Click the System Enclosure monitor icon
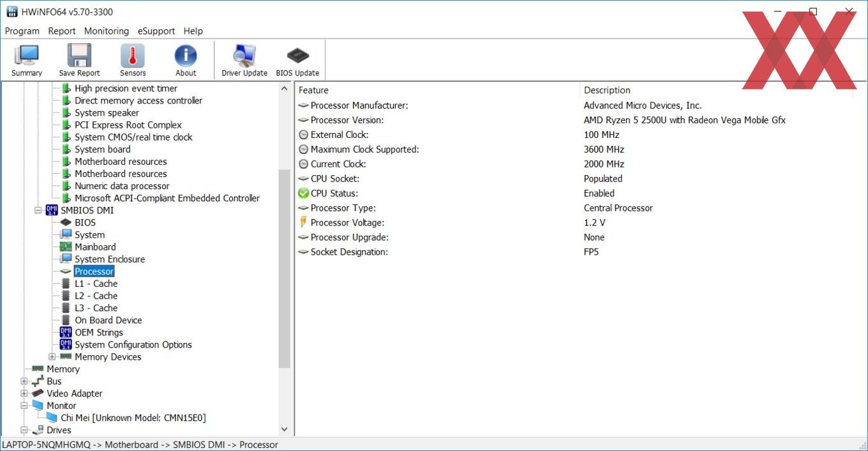Image resolution: width=868 pixels, height=451 pixels. pyautogui.click(x=66, y=259)
